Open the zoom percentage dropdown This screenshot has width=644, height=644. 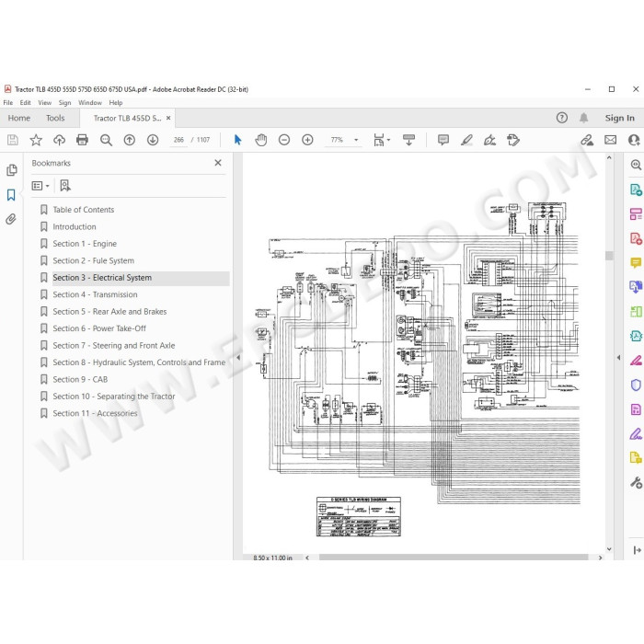(356, 140)
